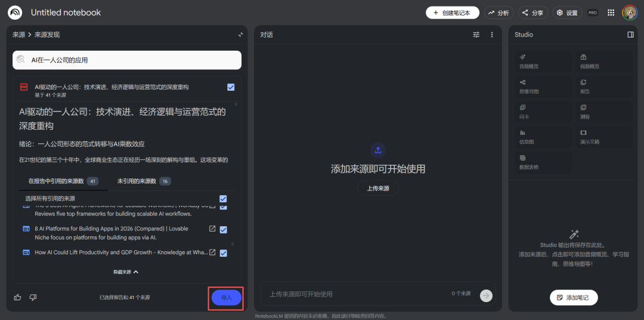This screenshot has height=320, width=644.
Task: Uncheck the GDP Growth source checkbox
Action: [x=224, y=253]
